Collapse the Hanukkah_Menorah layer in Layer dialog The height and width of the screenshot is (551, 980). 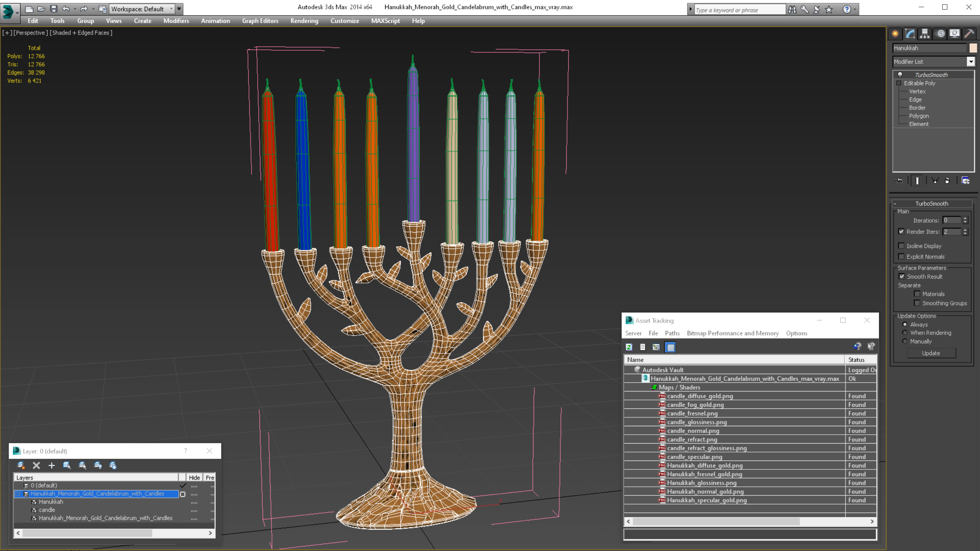click(x=17, y=494)
